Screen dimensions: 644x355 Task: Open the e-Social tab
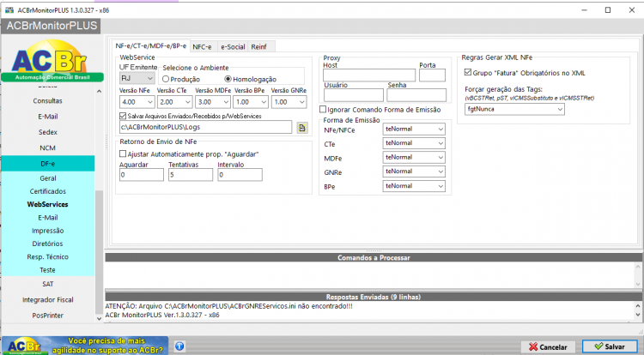(233, 46)
